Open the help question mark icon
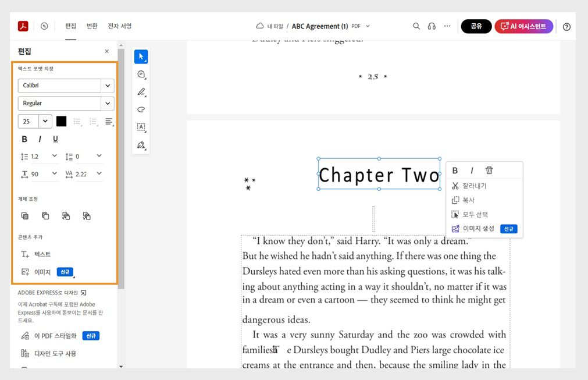The image size is (588, 380). click(566, 27)
